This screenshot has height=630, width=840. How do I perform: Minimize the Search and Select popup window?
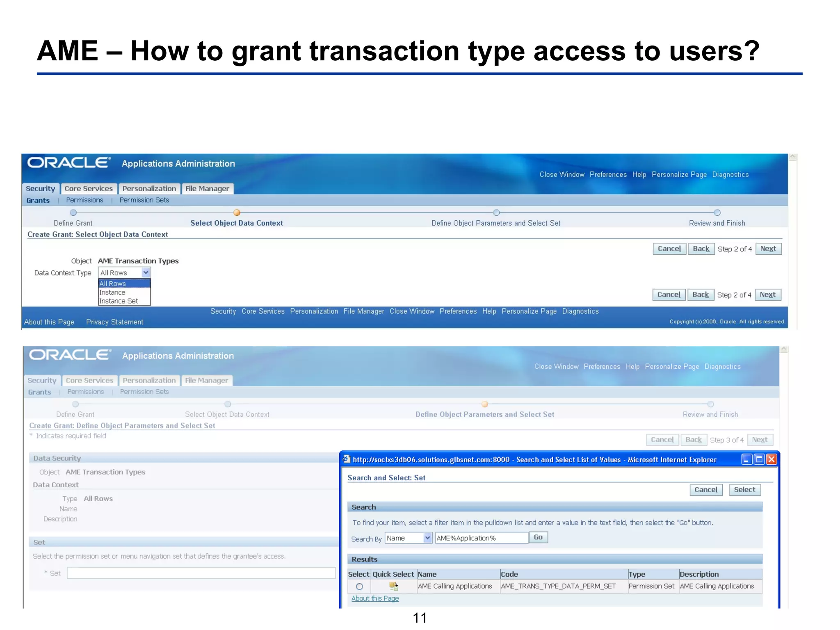pos(746,459)
